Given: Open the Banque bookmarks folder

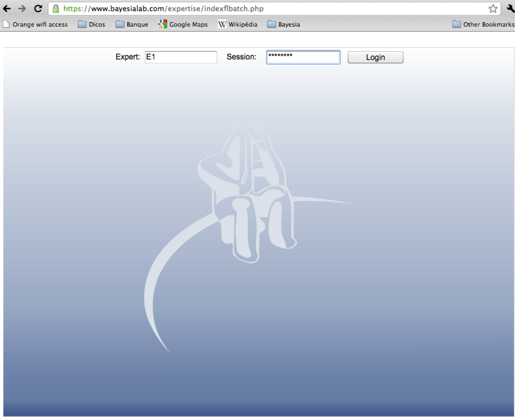Looking at the screenshot, I should coord(132,24).
